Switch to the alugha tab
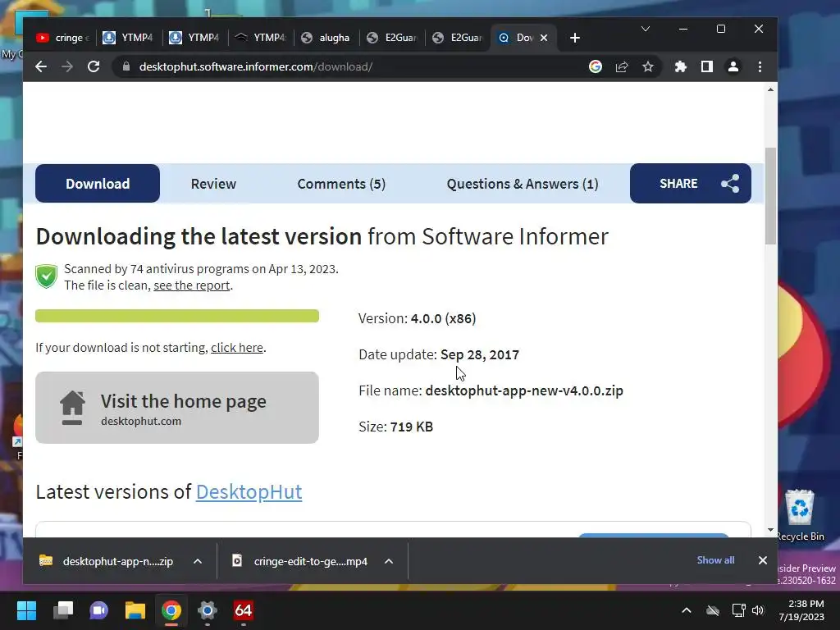 point(327,38)
